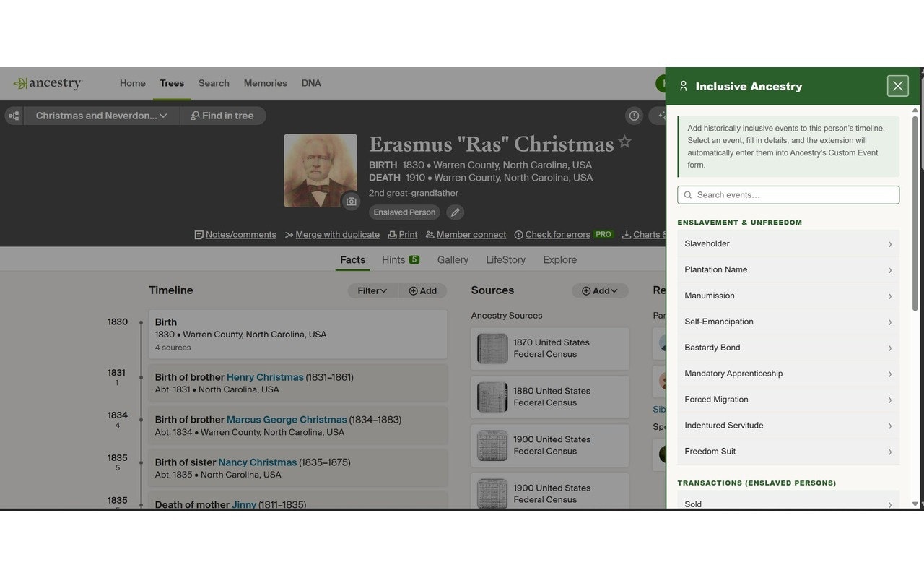Click the 'Ancestry Sources' heading text

pos(507,316)
